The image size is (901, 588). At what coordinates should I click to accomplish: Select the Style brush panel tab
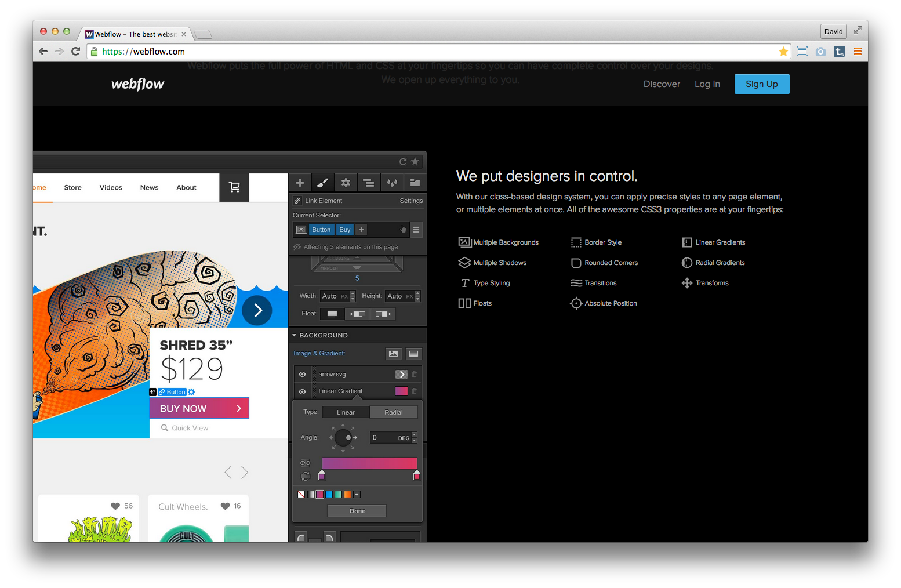(322, 183)
